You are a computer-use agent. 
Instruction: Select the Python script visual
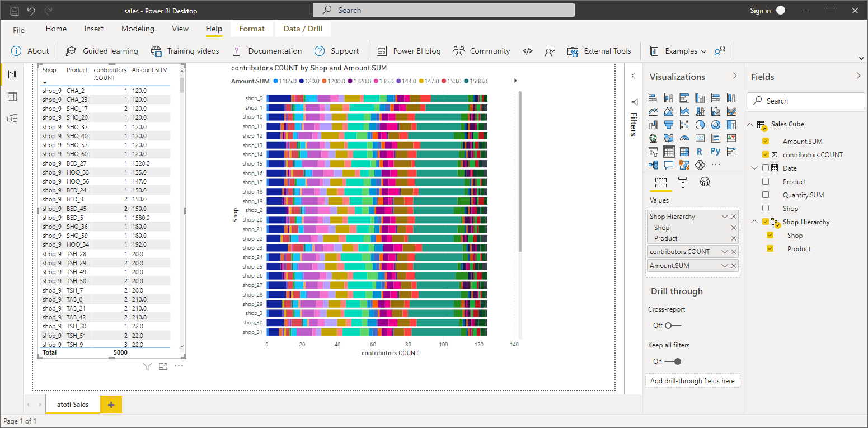[x=715, y=151]
